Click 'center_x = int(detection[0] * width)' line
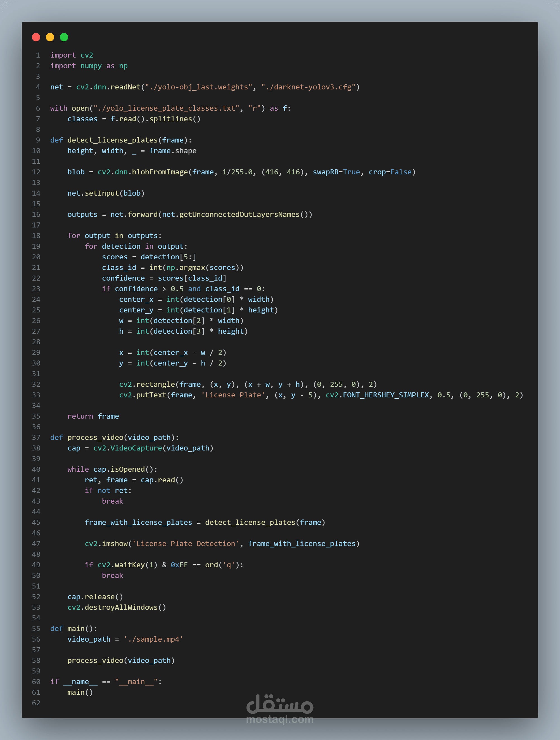The image size is (560, 740). pyautogui.click(x=196, y=299)
